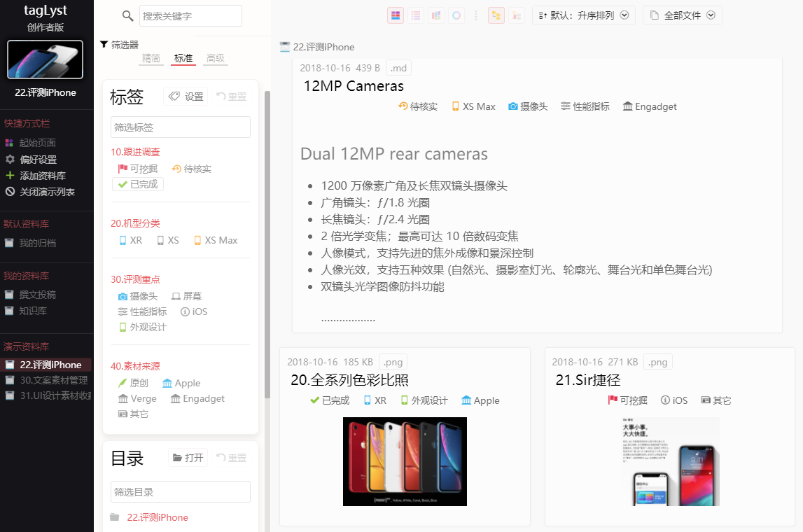Click the filter panel vertical scrollbar
803x532 pixels.
click(x=267, y=245)
